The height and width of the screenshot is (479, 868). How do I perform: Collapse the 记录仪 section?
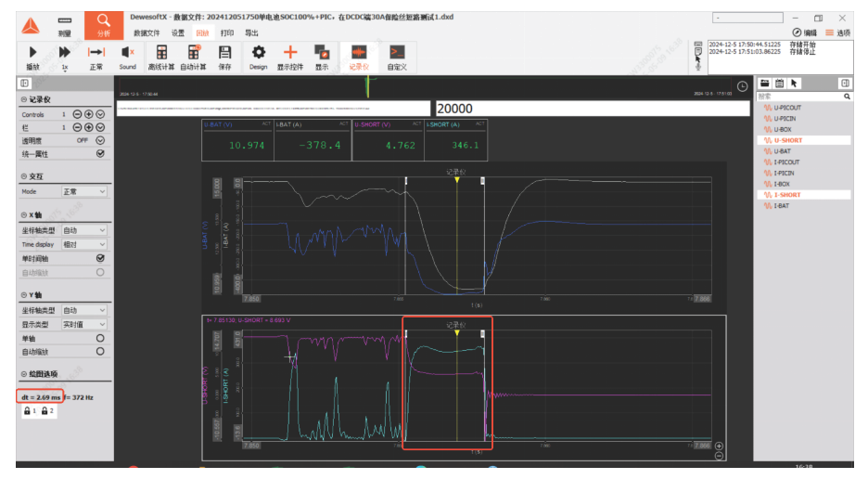click(24, 100)
